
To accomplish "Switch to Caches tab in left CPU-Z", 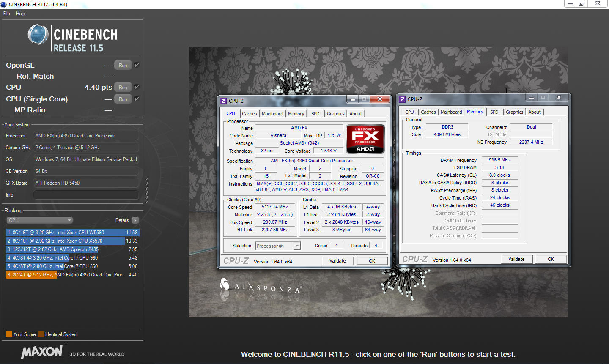I will coord(249,114).
